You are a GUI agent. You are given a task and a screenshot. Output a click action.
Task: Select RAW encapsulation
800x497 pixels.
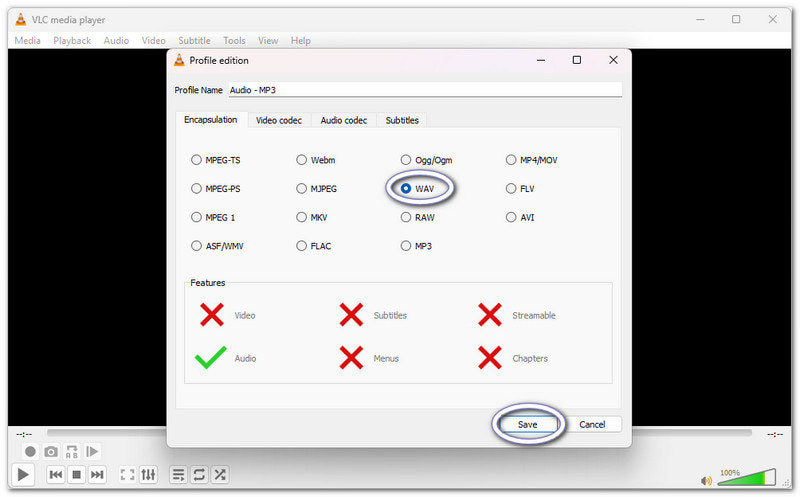click(x=417, y=217)
